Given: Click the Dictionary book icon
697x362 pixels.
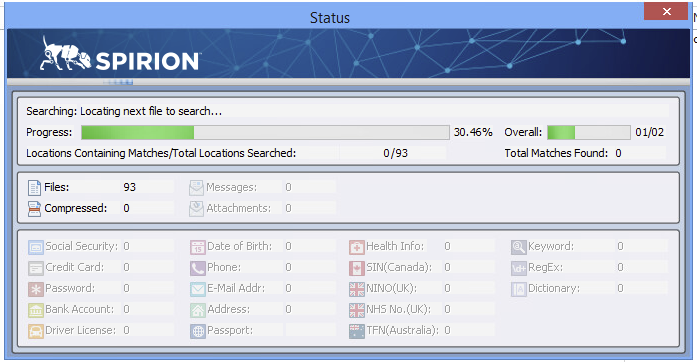Looking at the screenshot, I should coord(519,289).
